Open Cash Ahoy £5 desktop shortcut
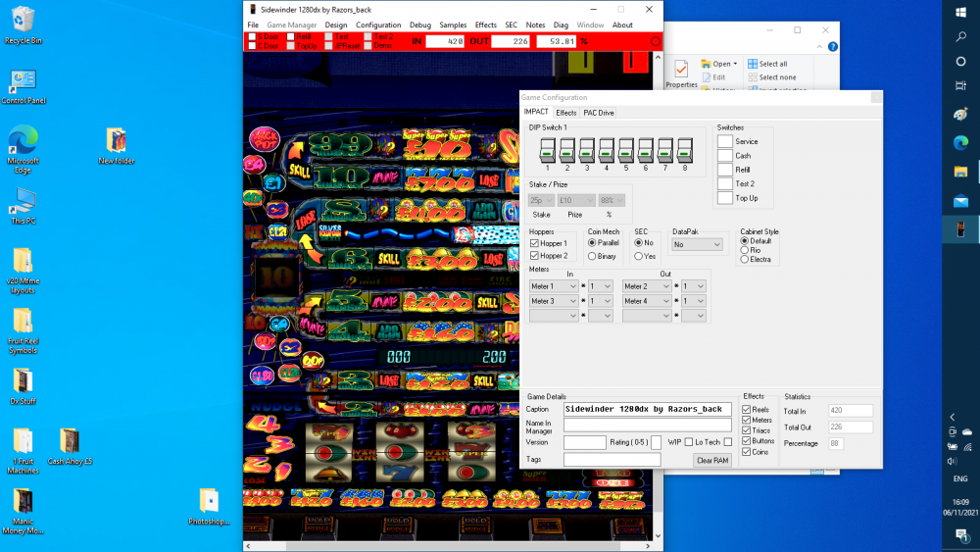980x552 pixels. coord(70,443)
